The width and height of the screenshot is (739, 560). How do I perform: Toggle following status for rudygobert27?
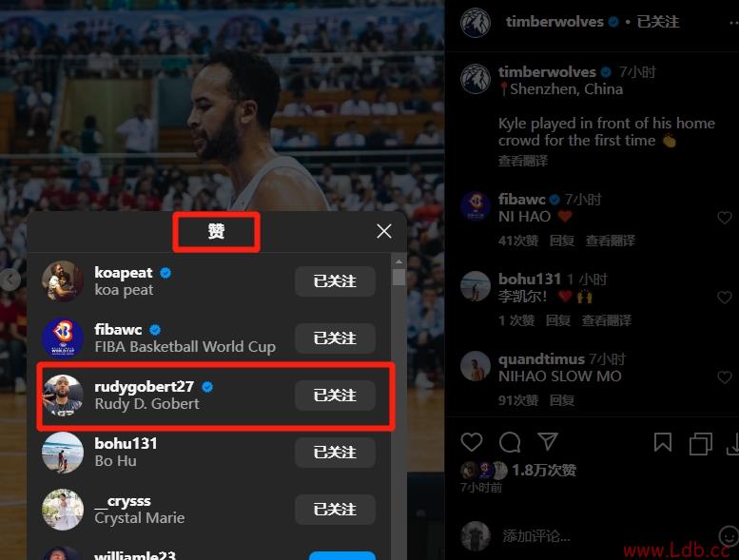coord(335,396)
